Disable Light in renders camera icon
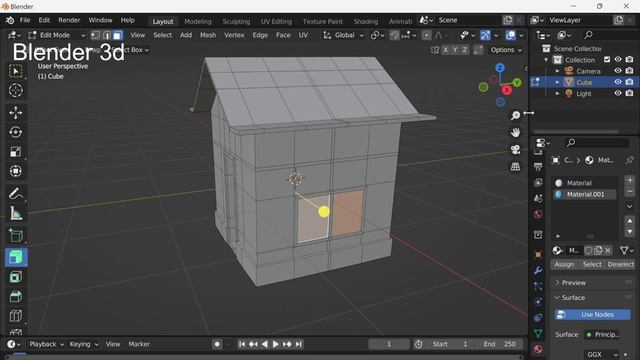640x360 pixels. pyautogui.click(x=629, y=93)
